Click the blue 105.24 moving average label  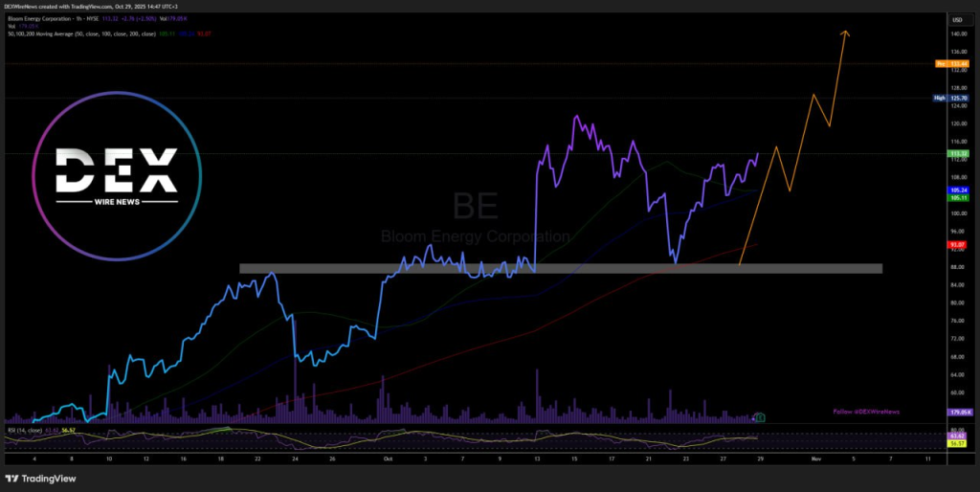point(957,190)
